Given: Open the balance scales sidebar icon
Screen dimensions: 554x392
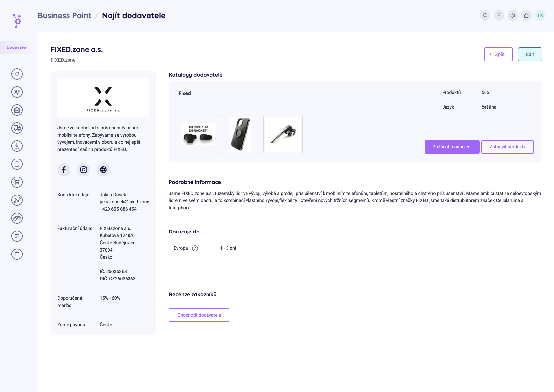Looking at the screenshot, I should [x=17, y=218].
